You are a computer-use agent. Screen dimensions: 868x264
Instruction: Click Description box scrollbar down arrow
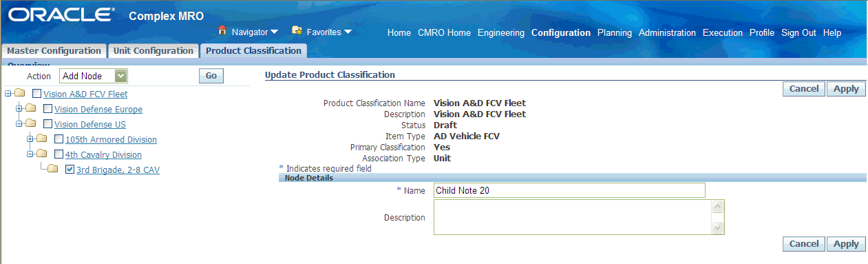tap(718, 228)
